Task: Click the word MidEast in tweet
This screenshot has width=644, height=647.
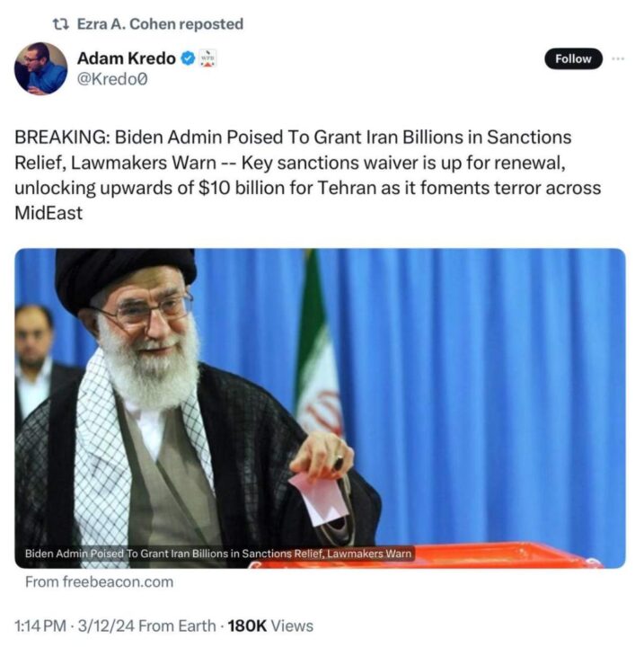Action: click(x=49, y=213)
